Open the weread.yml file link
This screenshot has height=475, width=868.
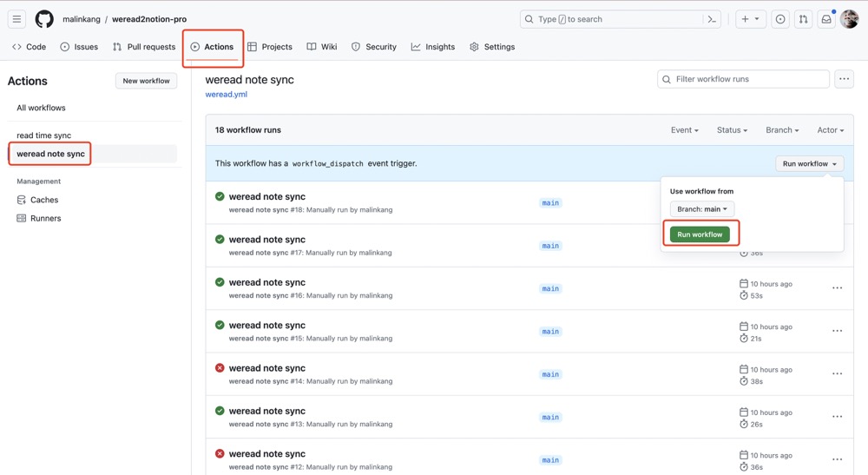pyautogui.click(x=227, y=94)
